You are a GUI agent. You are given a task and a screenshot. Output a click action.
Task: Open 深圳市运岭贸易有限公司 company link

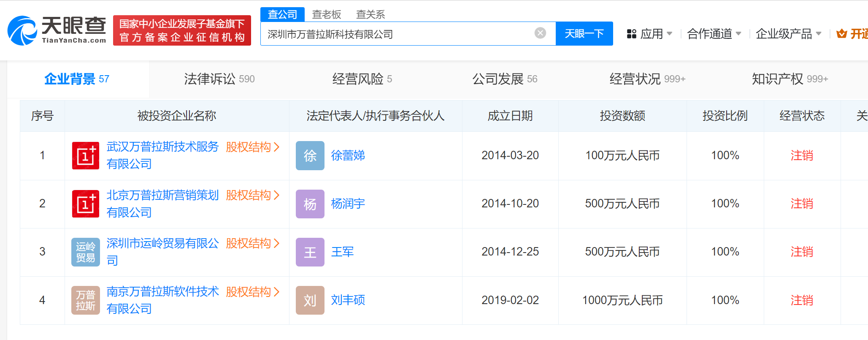click(162, 252)
